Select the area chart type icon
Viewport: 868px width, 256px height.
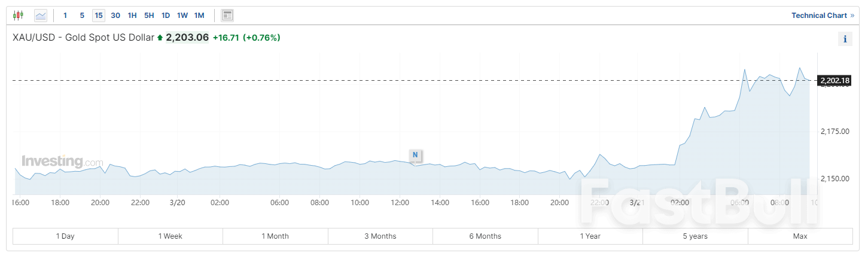pos(41,15)
